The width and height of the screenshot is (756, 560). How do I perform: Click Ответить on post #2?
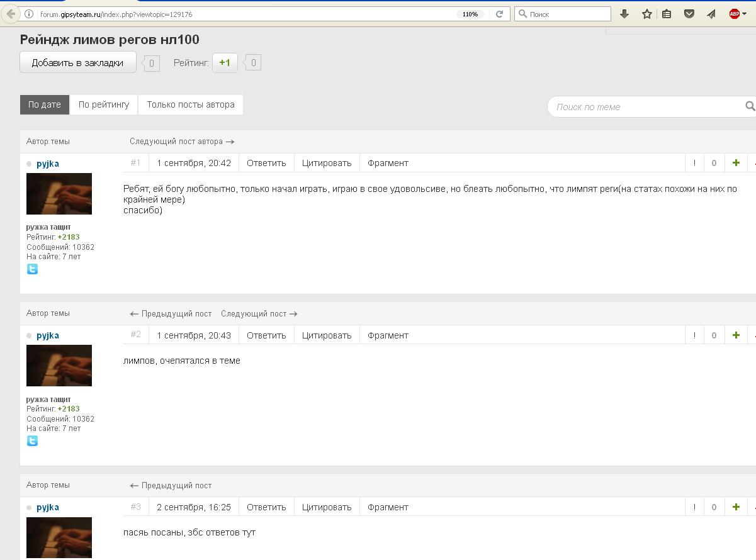(x=266, y=335)
